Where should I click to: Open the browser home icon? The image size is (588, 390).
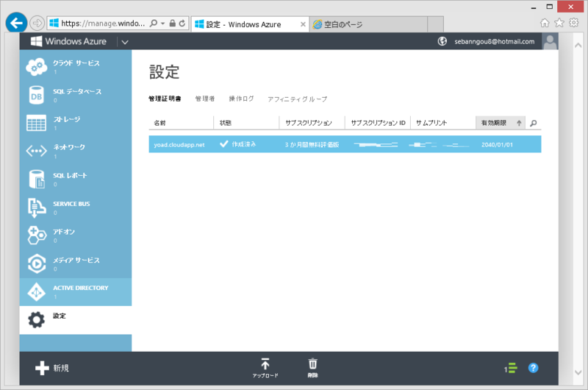pyautogui.click(x=545, y=23)
